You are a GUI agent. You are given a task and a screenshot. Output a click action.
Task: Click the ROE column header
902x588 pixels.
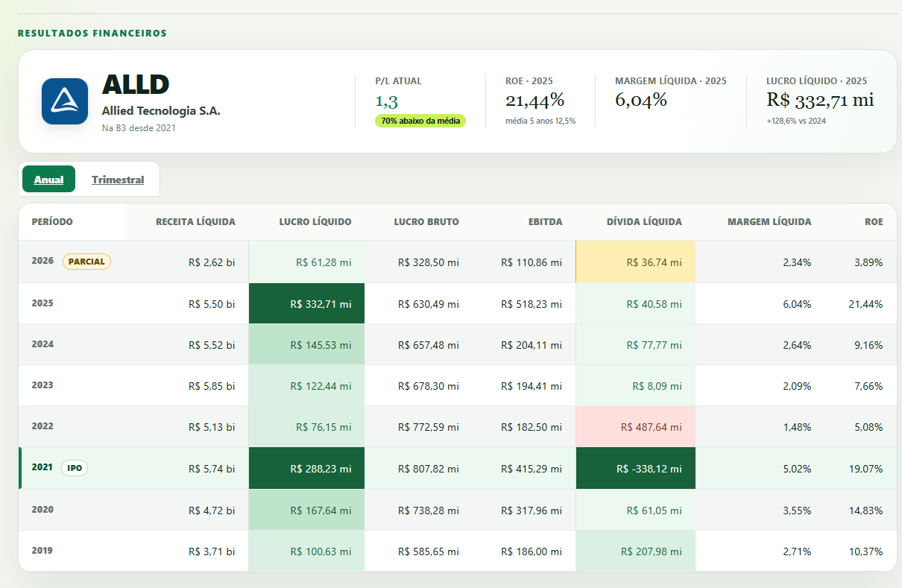click(874, 221)
